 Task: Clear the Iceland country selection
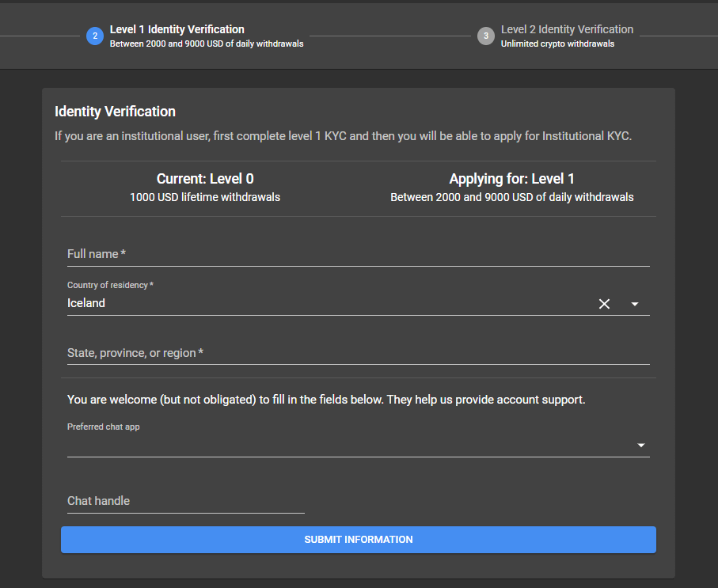[604, 303]
